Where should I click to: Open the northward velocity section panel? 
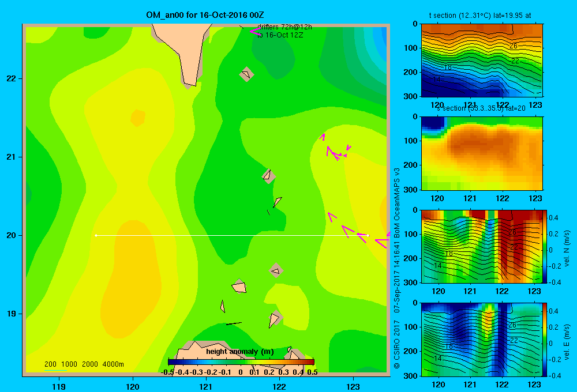tap(482, 246)
